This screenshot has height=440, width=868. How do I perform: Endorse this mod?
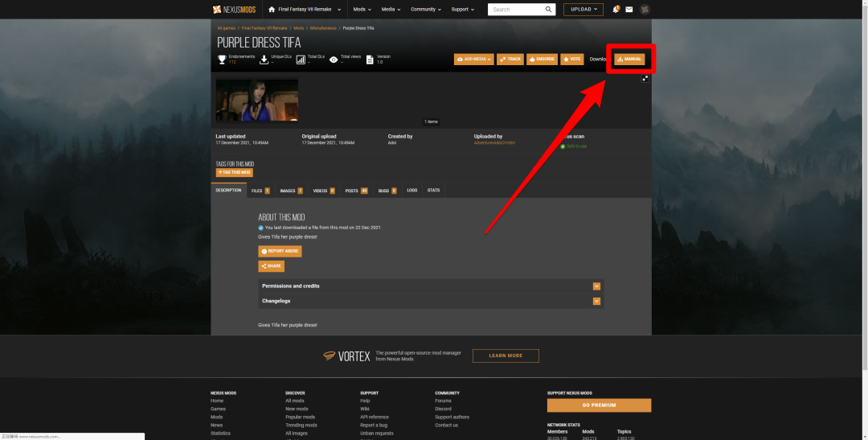pyautogui.click(x=542, y=60)
